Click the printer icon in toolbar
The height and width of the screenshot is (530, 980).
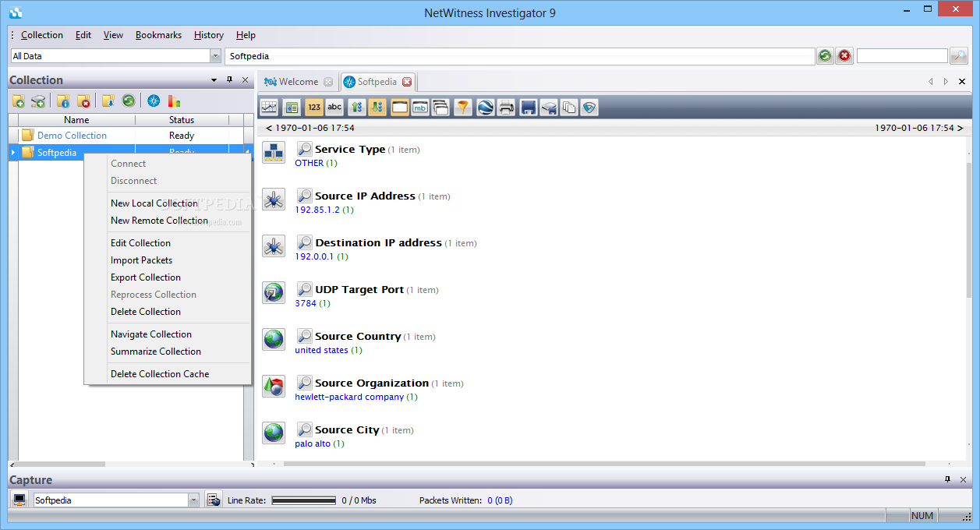[x=507, y=108]
